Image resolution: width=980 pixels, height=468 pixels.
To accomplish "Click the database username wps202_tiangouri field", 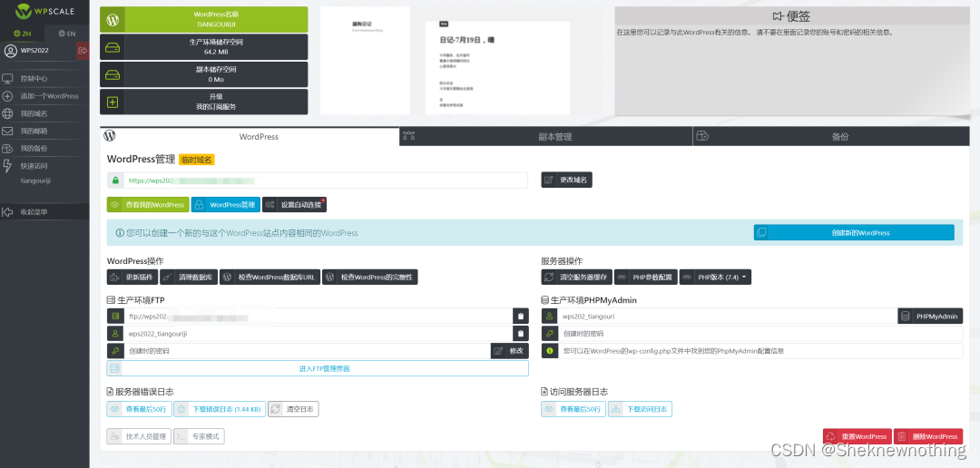I will 728,317.
